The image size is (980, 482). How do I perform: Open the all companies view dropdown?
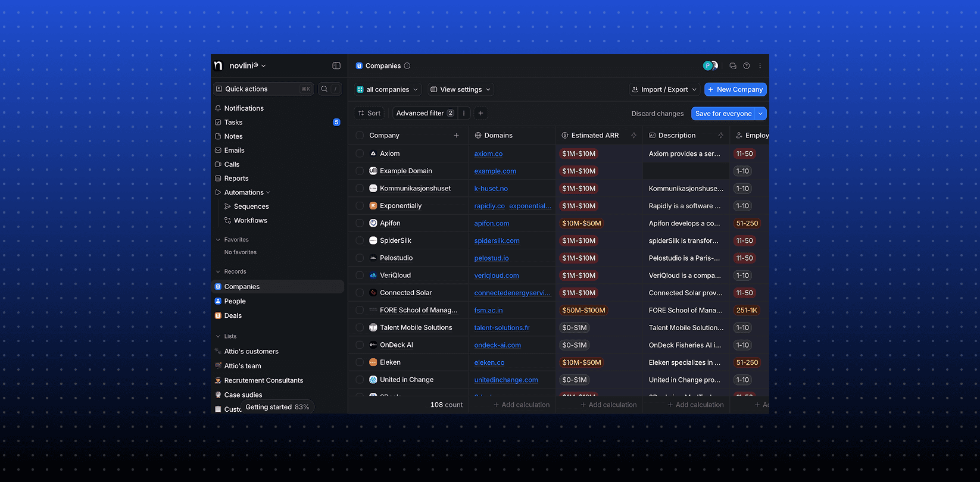pos(388,90)
